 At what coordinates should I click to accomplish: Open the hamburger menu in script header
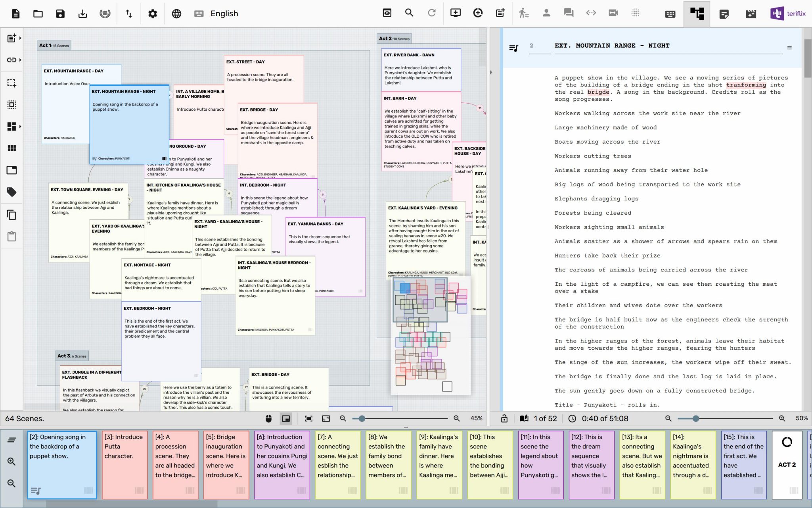pos(790,47)
